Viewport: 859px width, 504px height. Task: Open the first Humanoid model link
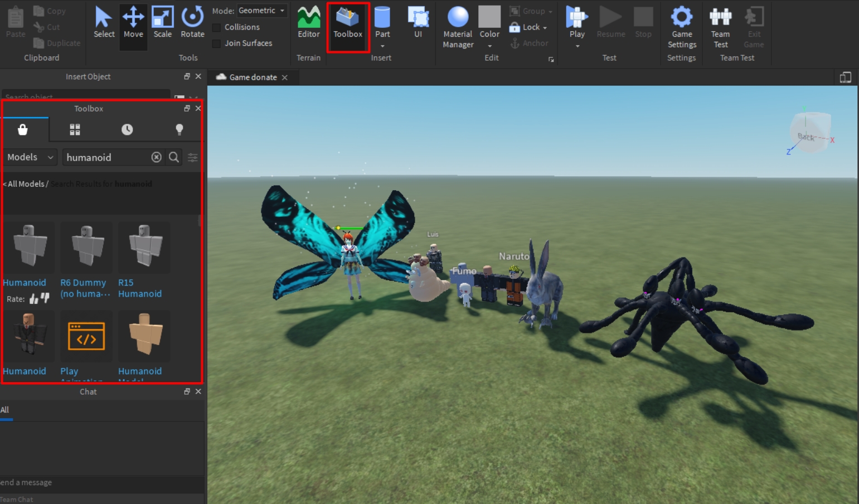tap(25, 283)
